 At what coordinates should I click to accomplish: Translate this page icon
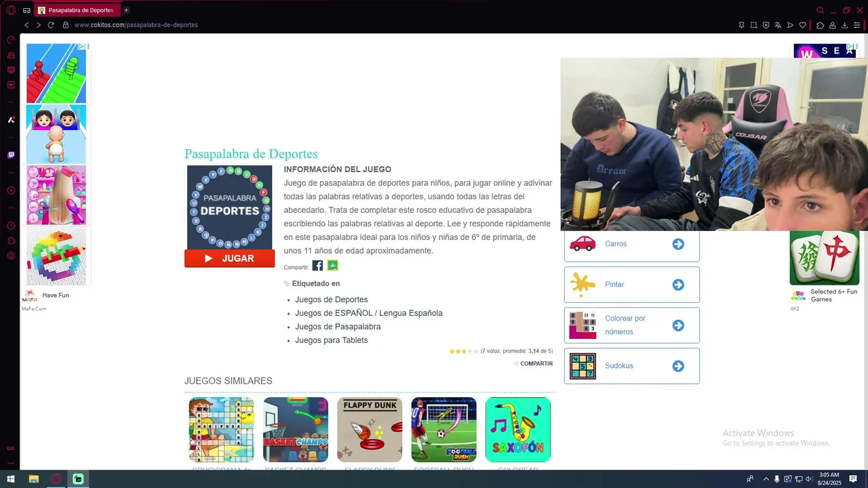(x=778, y=25)
